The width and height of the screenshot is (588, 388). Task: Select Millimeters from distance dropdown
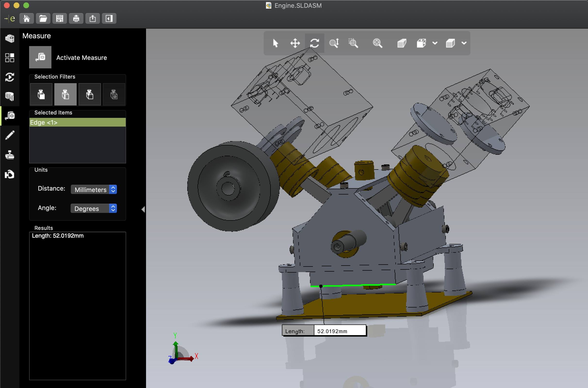tap(93, 190)
